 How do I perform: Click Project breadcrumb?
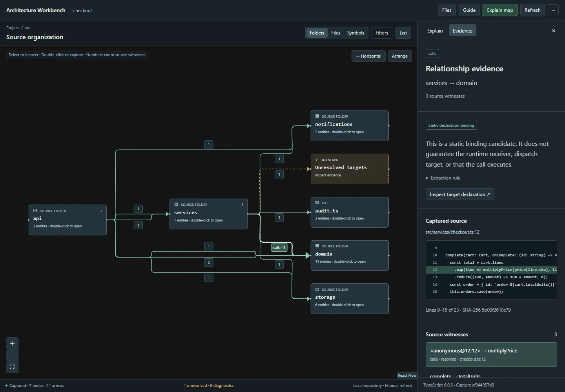pyautogui.click(x=13, y=28)
